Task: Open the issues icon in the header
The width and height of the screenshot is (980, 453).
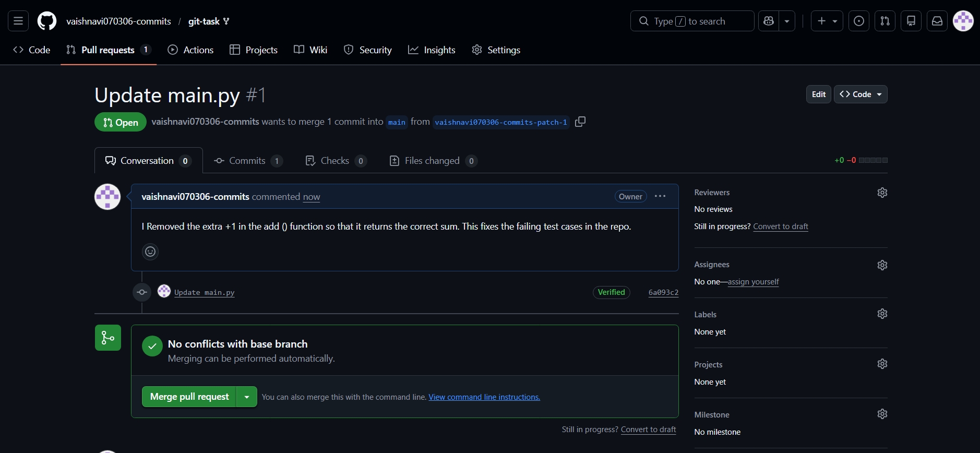Action: click(x=859, y=21)
